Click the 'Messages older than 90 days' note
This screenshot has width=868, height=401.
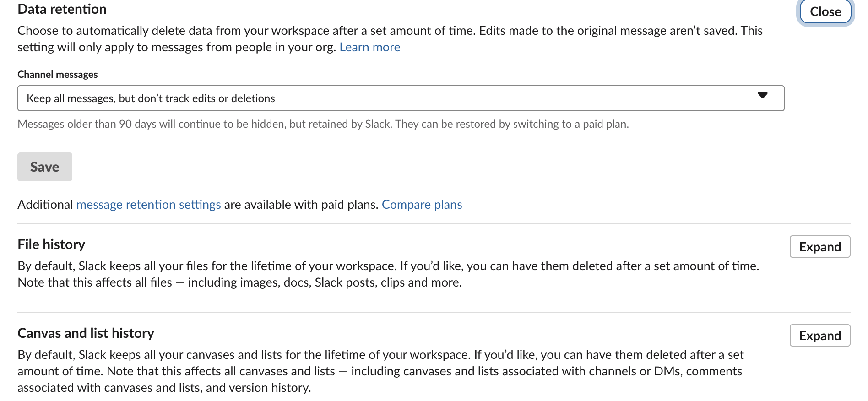pyautogui.click(x=323, y=124)
